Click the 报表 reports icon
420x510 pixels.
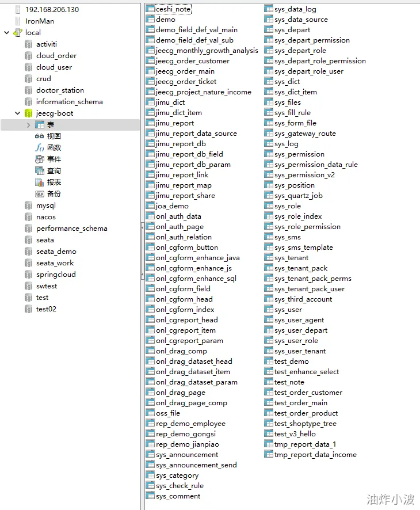pos(39,182)
